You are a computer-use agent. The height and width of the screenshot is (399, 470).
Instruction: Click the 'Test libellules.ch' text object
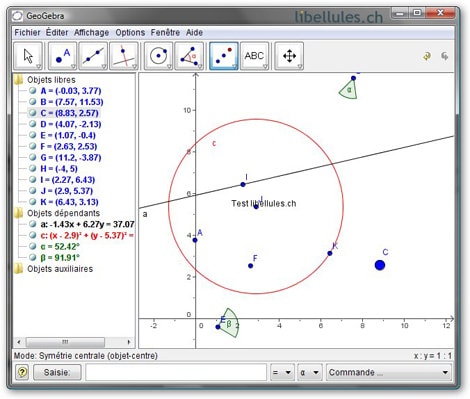pos(263,203)
